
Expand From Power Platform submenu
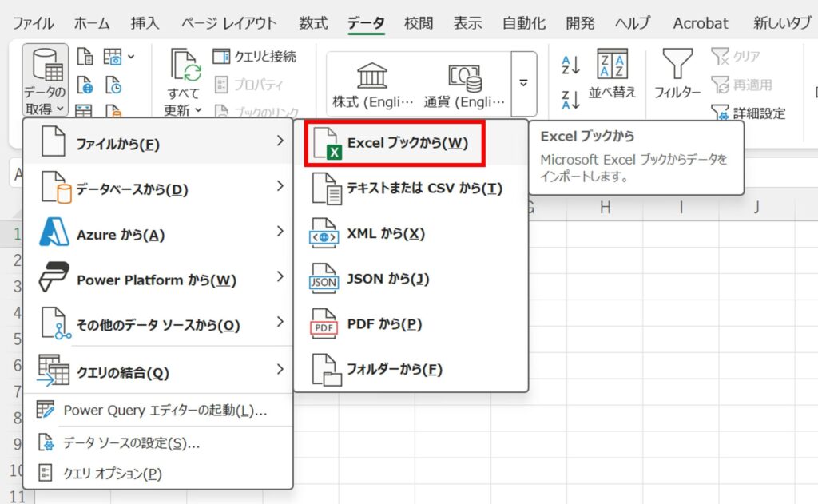158,278
